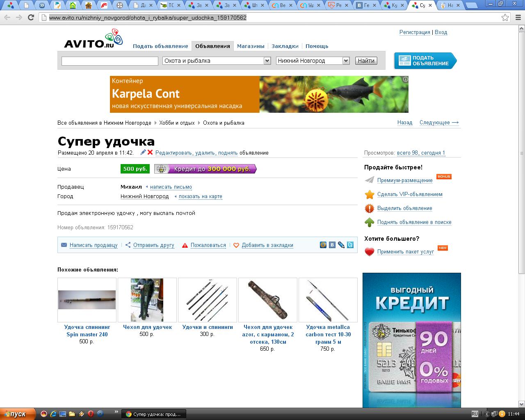Open Internet Explorer from quick launch
This screenshot has height=420, width=525.
[53, 414]
